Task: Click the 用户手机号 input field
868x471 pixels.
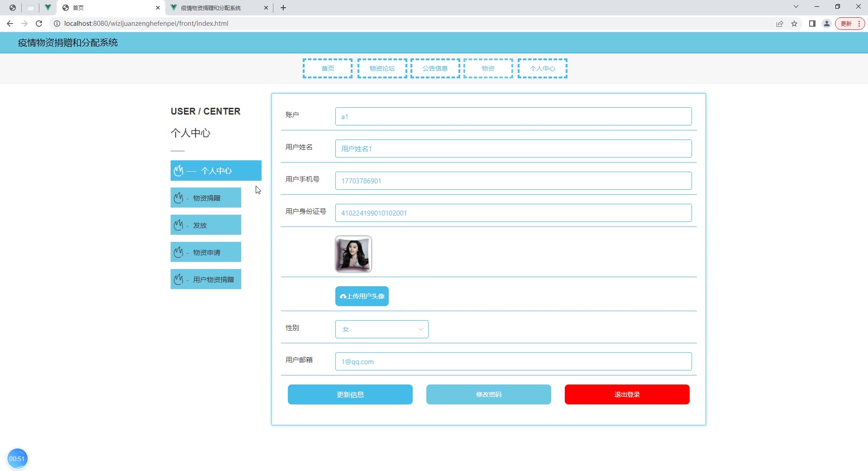Action: 513,181
